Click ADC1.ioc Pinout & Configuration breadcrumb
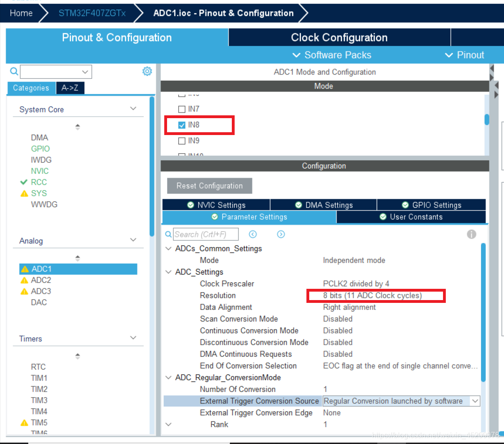504x444 pixels. tap(223, 13)
